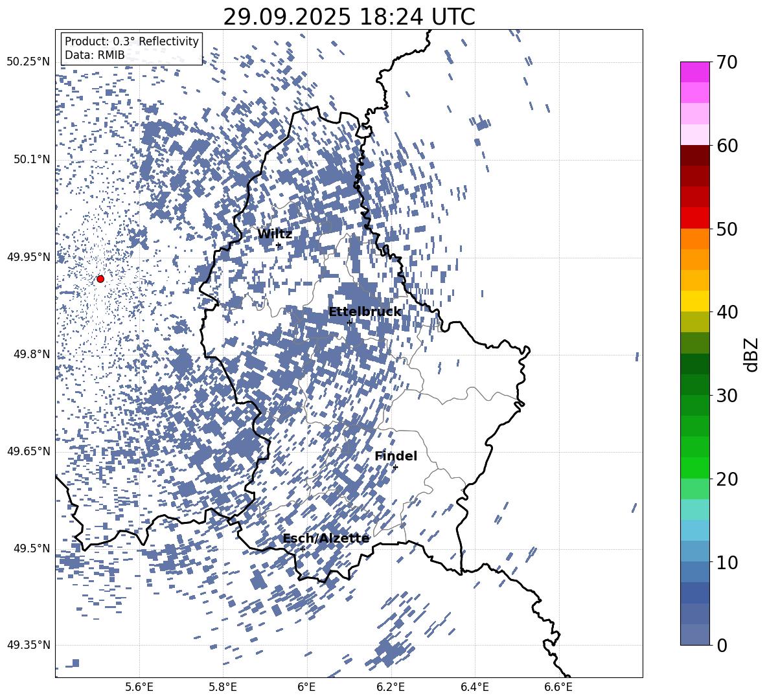Click the colorbar 40 tick label

point(727,312)
